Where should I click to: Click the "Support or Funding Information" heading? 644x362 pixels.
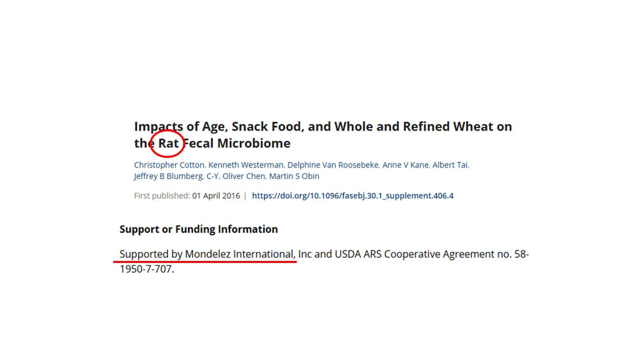click(x=198, y=229)
